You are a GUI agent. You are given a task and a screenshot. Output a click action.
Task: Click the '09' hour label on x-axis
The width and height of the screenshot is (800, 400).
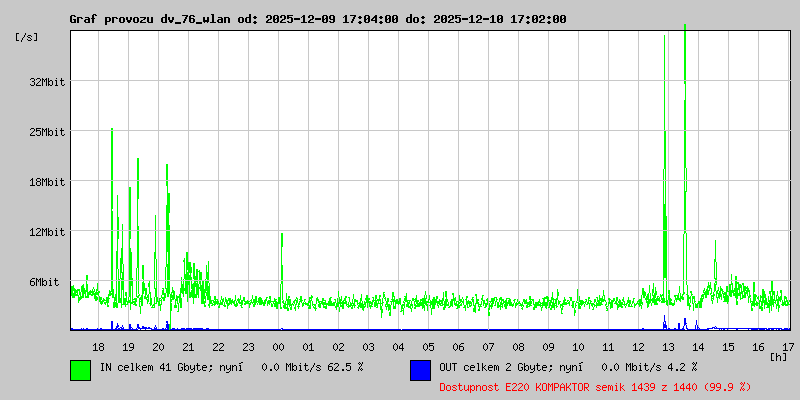(548, 347)
